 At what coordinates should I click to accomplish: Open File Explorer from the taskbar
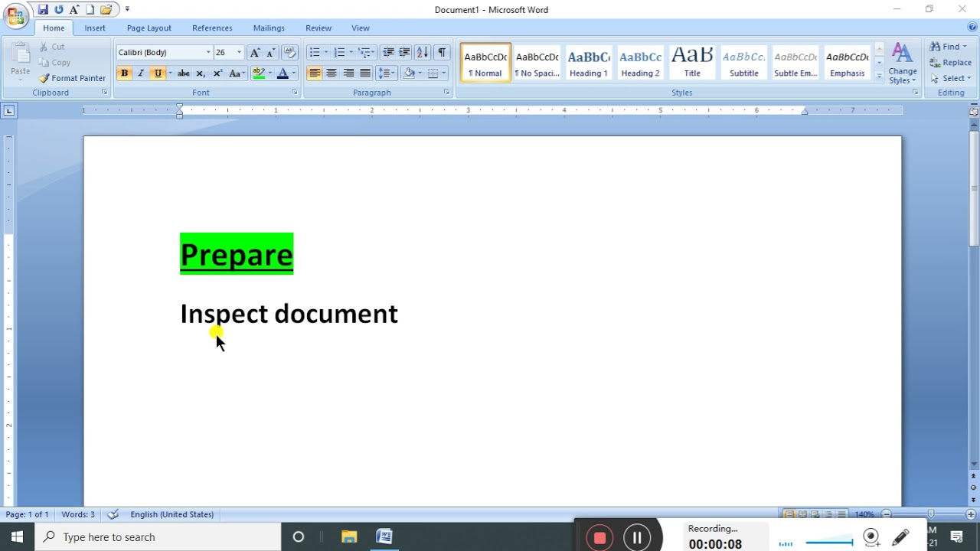349,537
